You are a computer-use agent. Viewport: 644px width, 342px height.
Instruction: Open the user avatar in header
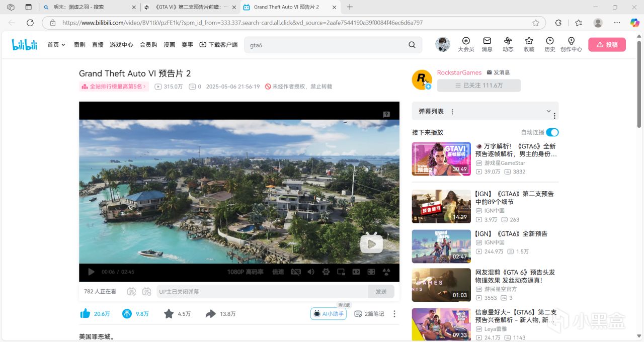[x=443, y=44]
